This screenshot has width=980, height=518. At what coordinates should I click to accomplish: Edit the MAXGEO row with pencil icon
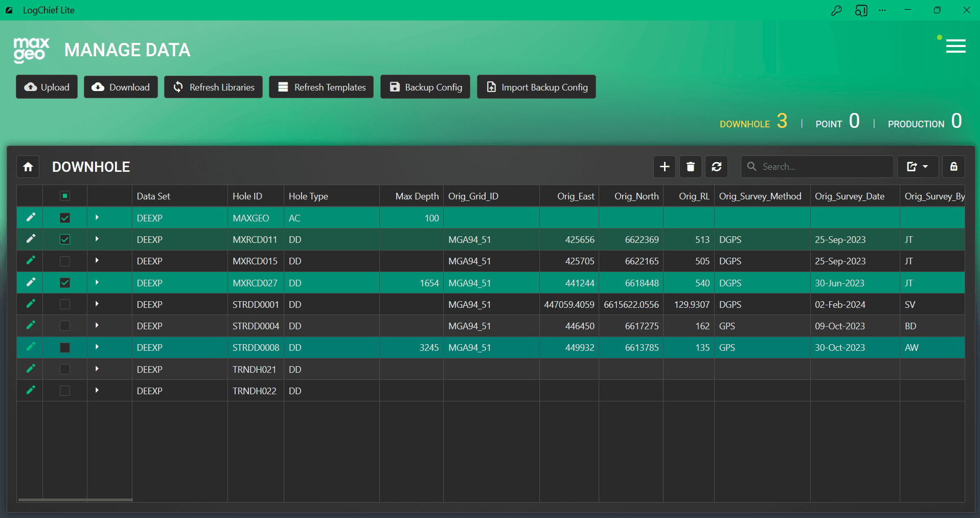point(31,217)
